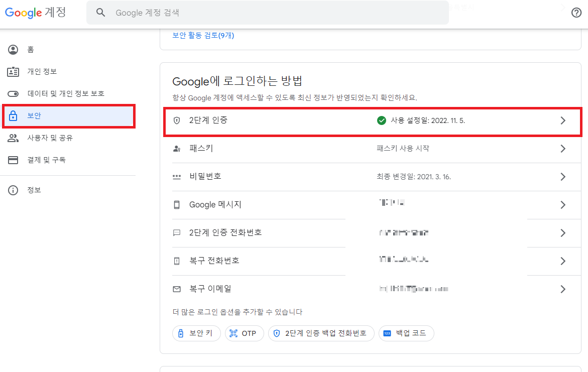
Task: Open the 비밀번호 row chevron
Action: [563, 177]
